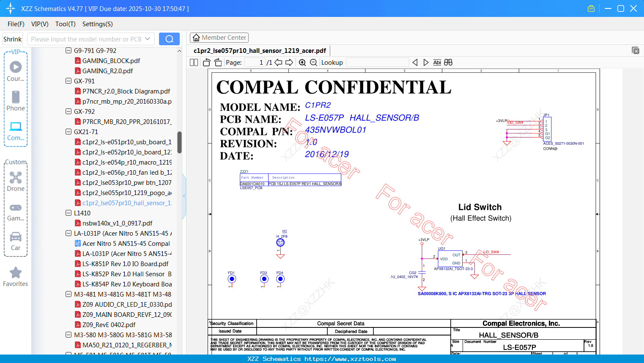The height and width of the screenshot is (363, 644).
Task: Open the Favorites star
Action: (x=16, y=277)
